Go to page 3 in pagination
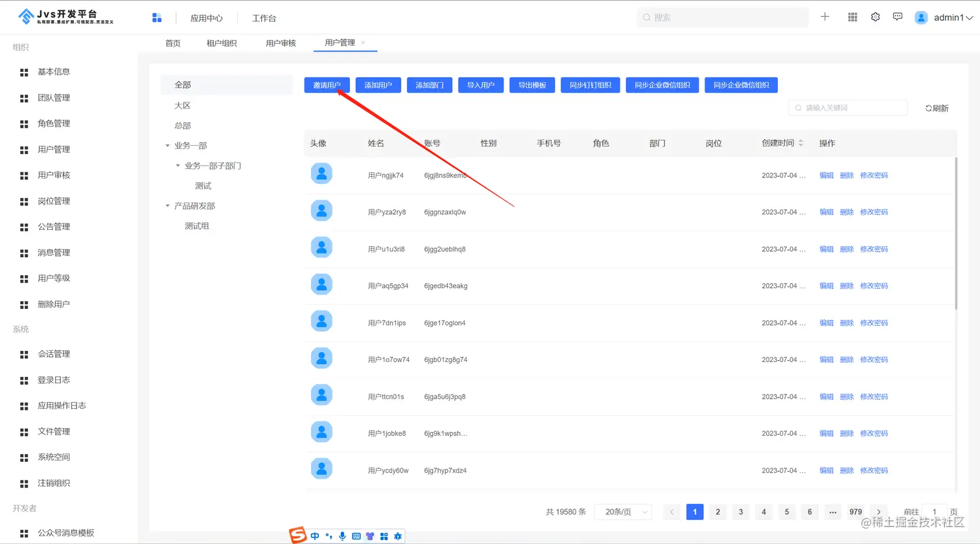Screen dimensions: 980x544 [x=741, y=512]
